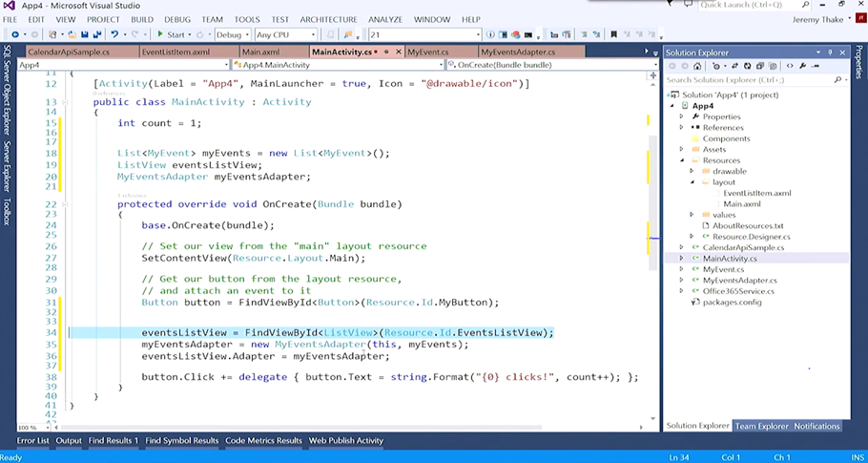Open the TOOLS menu
This screenshot has width=868, height=463.
(247, 19)
